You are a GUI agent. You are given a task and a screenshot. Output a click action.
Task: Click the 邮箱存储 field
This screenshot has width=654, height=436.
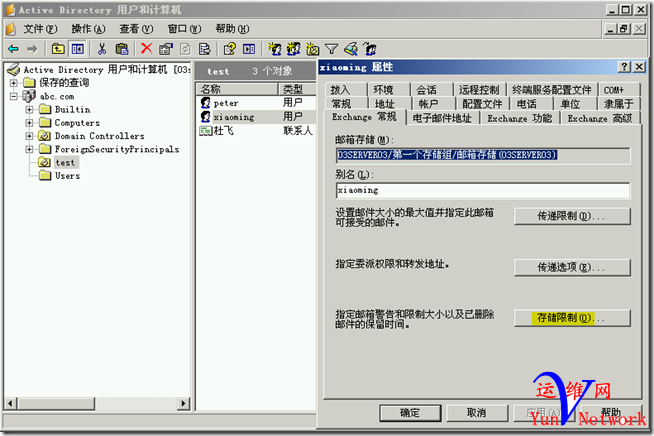click(483, 155)
